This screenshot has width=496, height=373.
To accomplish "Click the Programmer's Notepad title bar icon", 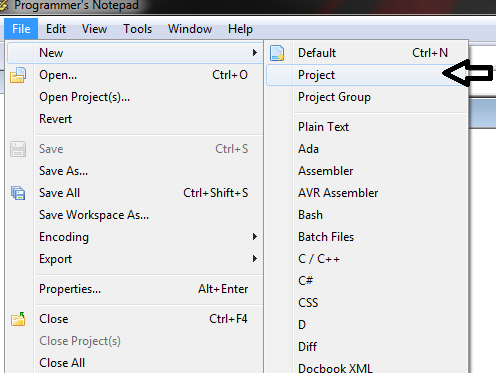I will (4, 5).
